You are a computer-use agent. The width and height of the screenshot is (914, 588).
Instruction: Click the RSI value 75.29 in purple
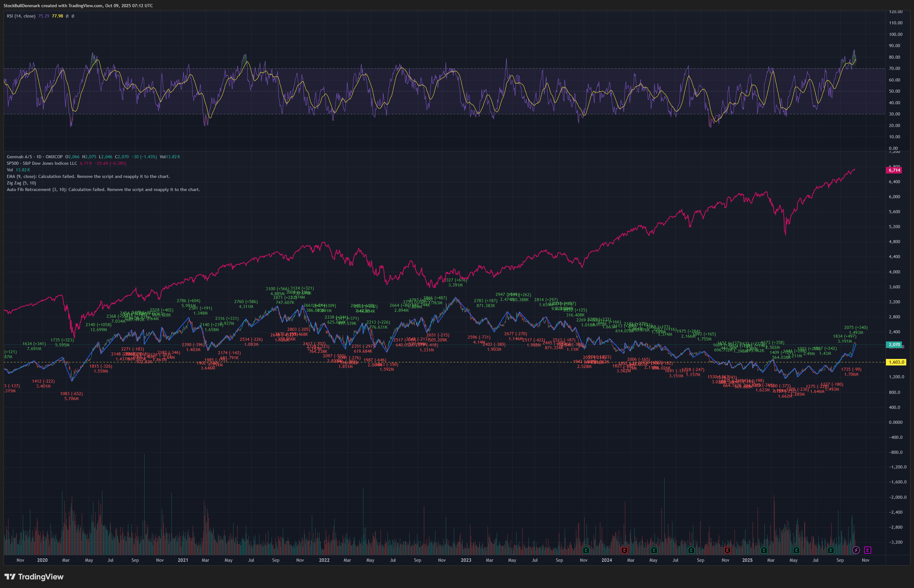pyautogui.click(x=43, y=16)
